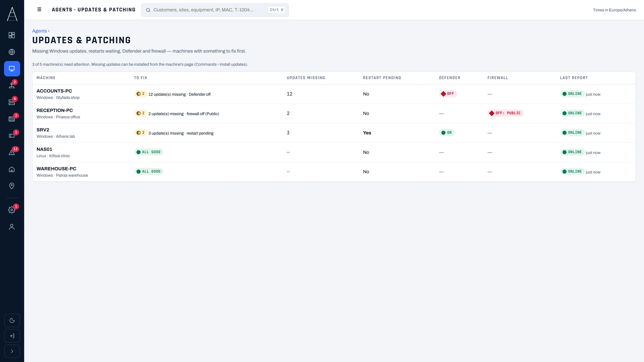This screenshot has width=644, height=362.
Task: Open WAREHOUSE-PC machine name
Action: point(56,169)
